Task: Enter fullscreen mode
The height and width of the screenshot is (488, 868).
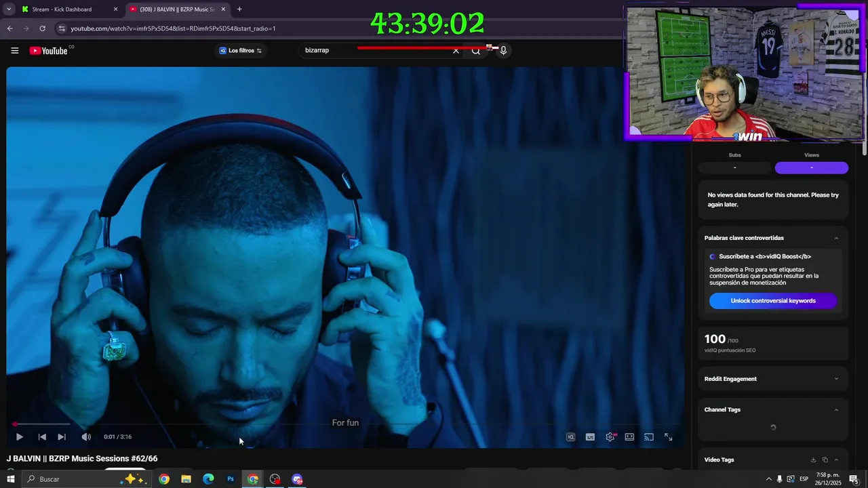Action: point(669,437)
